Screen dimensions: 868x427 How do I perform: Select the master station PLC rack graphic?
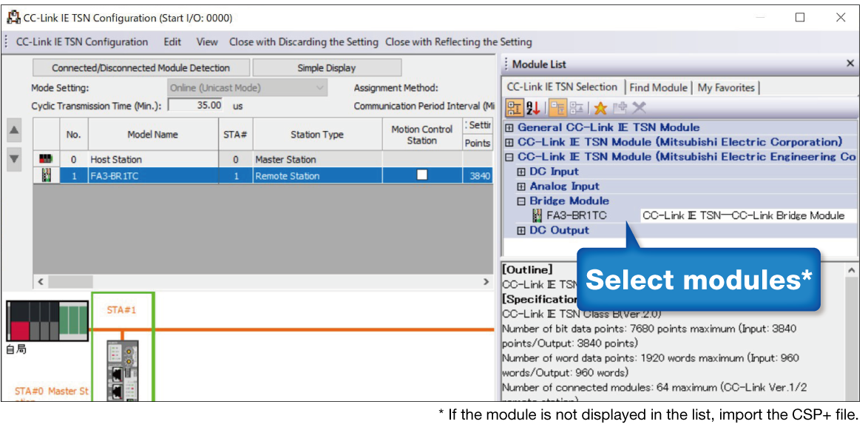(47, 321)
